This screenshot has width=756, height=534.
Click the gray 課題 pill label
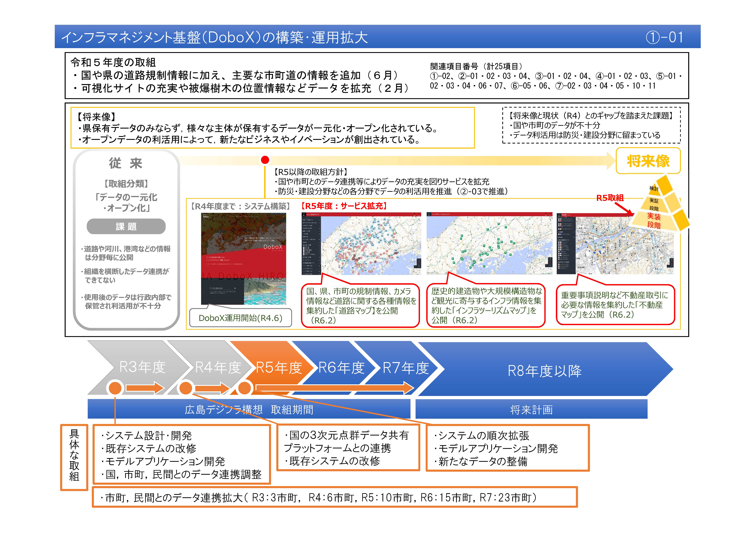[x=126, y=226]
